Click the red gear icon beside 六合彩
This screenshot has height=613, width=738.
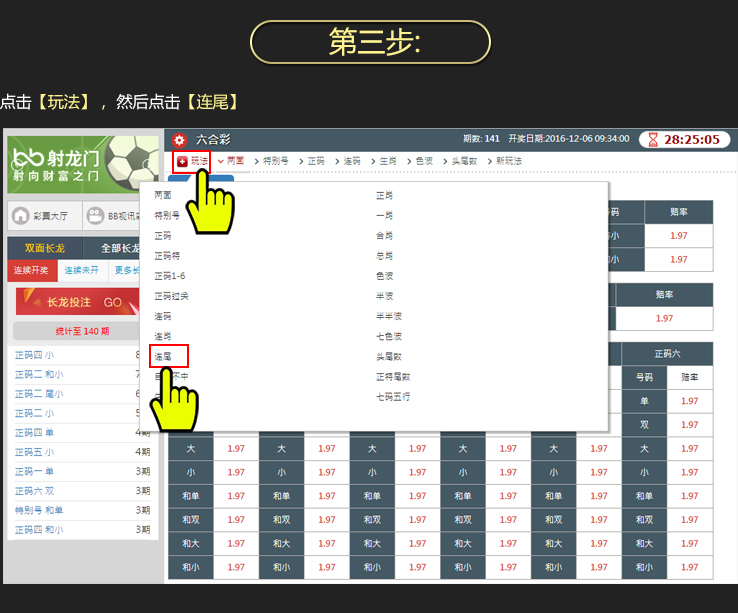pyautogui.click(x=179, y=140)
